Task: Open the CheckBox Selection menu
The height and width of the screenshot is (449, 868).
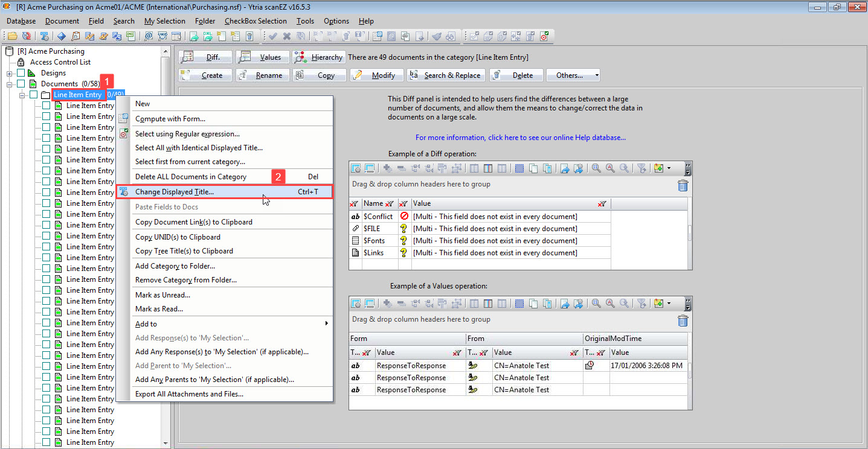Action: pos(256,21)
